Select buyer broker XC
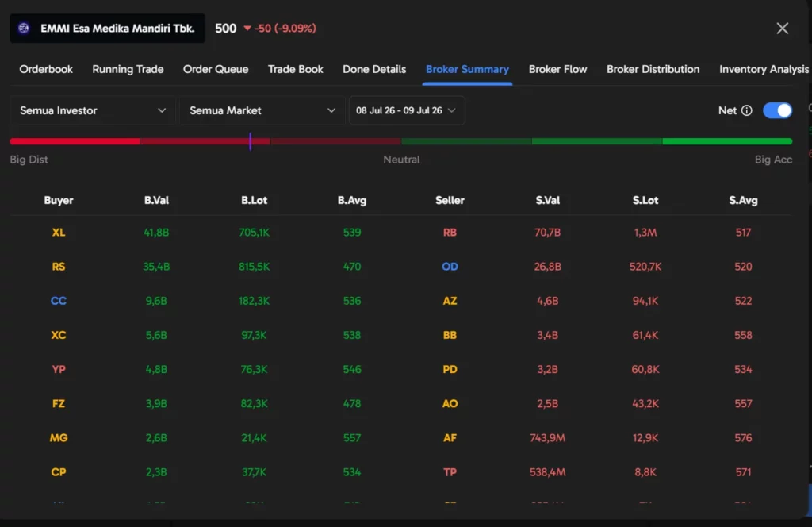The image size is (812, 527). (x=59, y=335)
